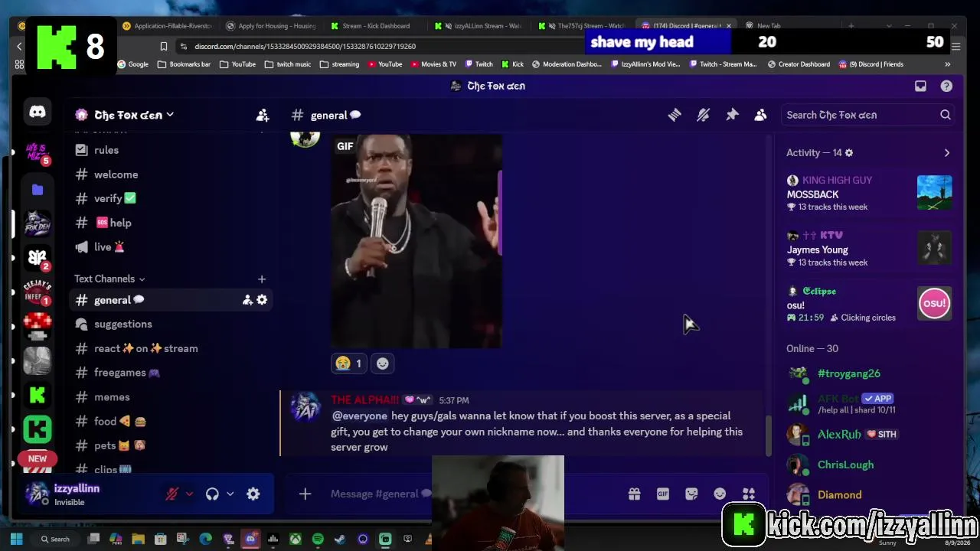The width and height of the screenshot is (980, 551).
Task: Open Discord help question mark icon
Action: 946,86
